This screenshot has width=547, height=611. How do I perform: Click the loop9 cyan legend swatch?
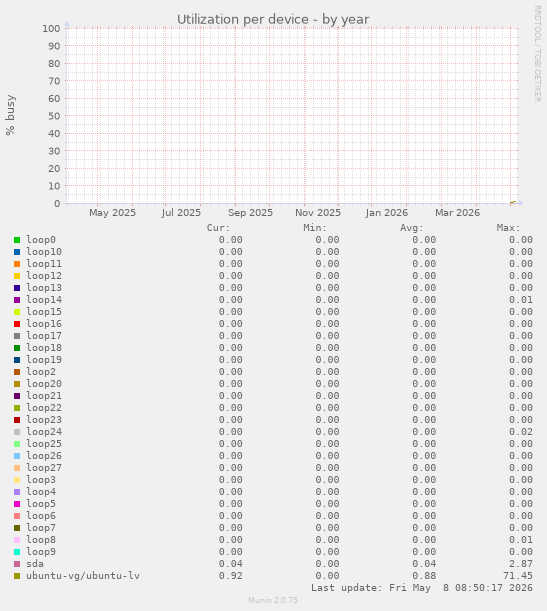tap(17, 552)
